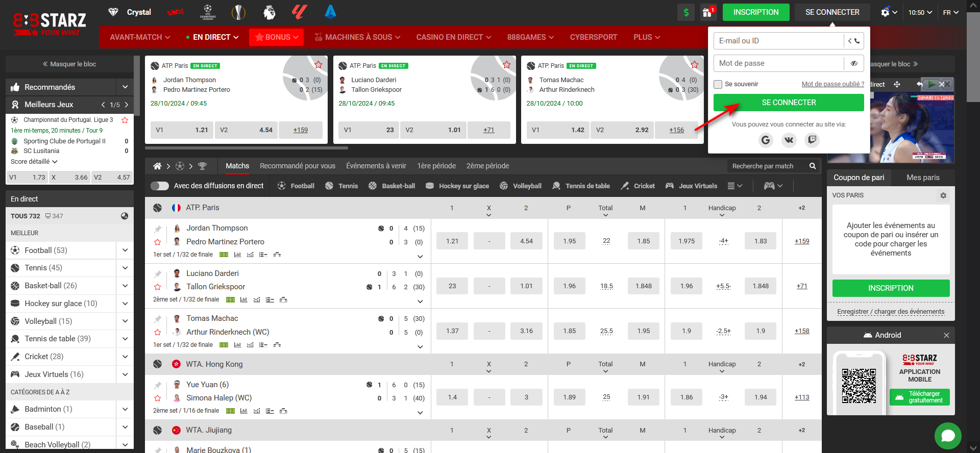This screenshot has width=980, height=453.
Task: Click the green 'SE CONNECTER' login button
Action: coord(789,103)
